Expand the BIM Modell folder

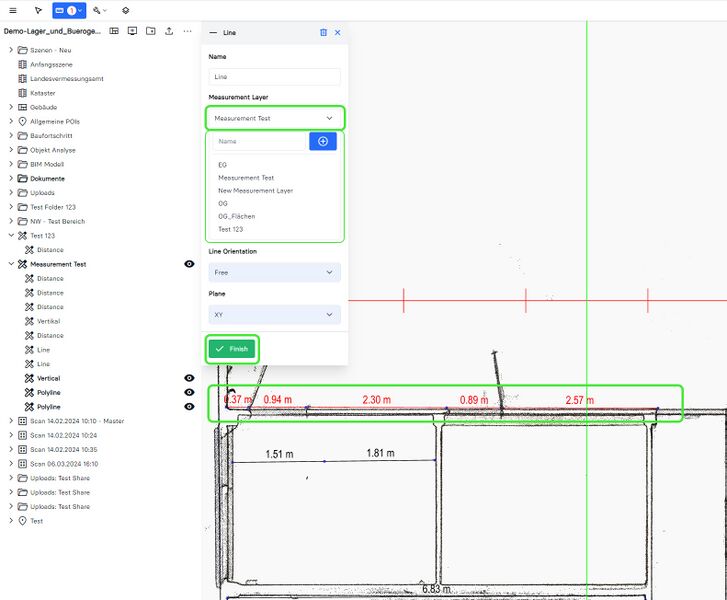11,164
